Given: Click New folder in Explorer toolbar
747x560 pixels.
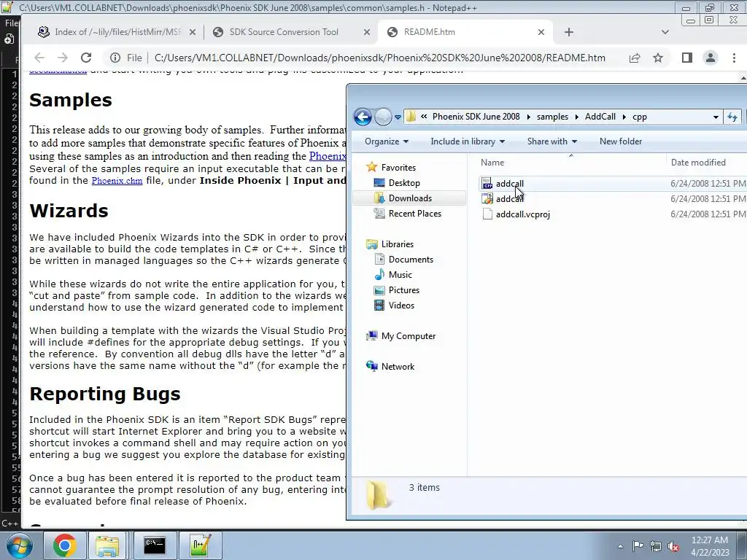Looking at the screenshot, I should coord(620,141).
